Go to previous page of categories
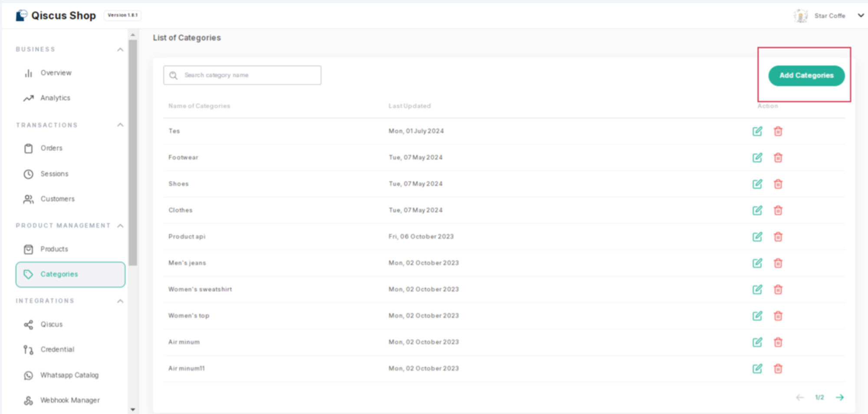This screenshot has height=414, width=868. (x=800, y=397)
